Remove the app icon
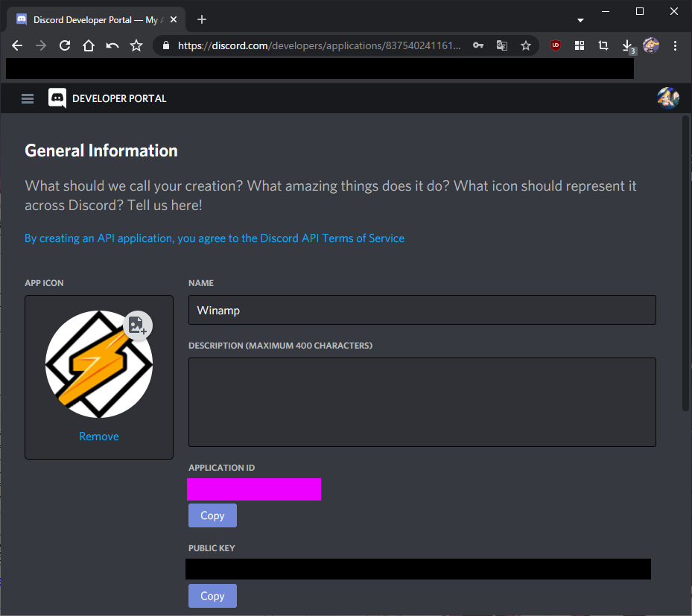This screenshot has width=692, height=616. tap(99, 436)
